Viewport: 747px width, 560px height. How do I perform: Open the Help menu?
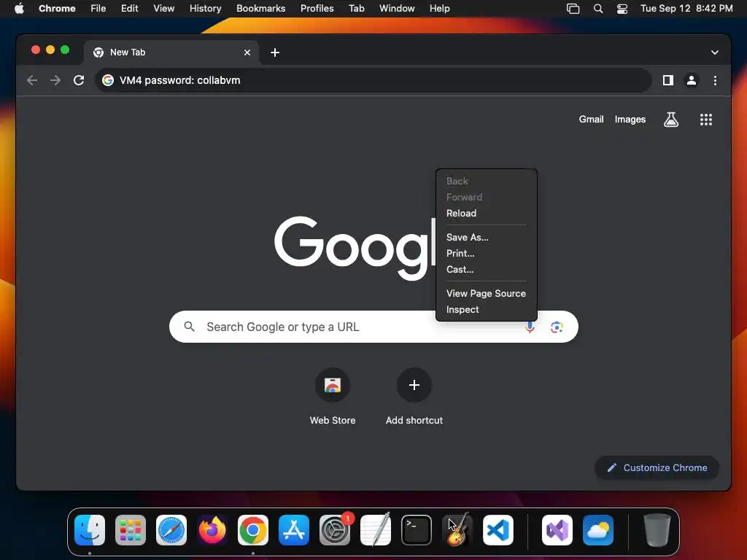[x=439, y=9]
